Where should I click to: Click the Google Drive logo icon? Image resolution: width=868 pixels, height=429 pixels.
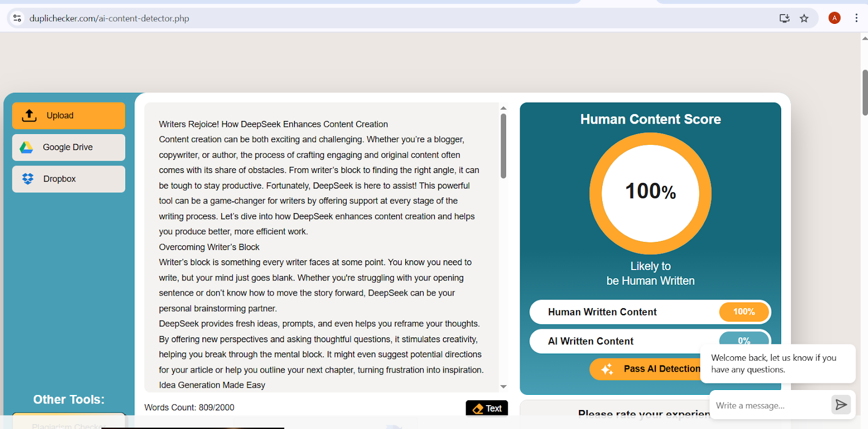[x=27, y=147]
